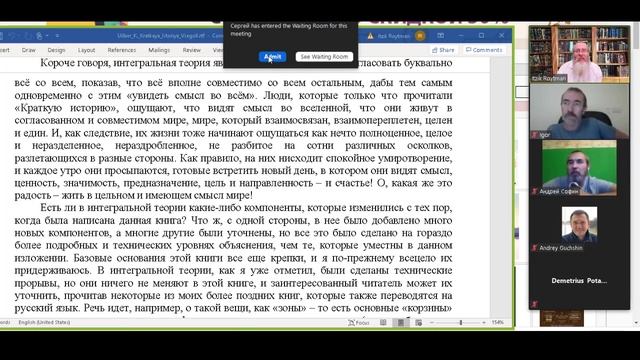Switch to Web Layout view icon
This screenshot has width=640, height=360.
click(x=418, y=322)
